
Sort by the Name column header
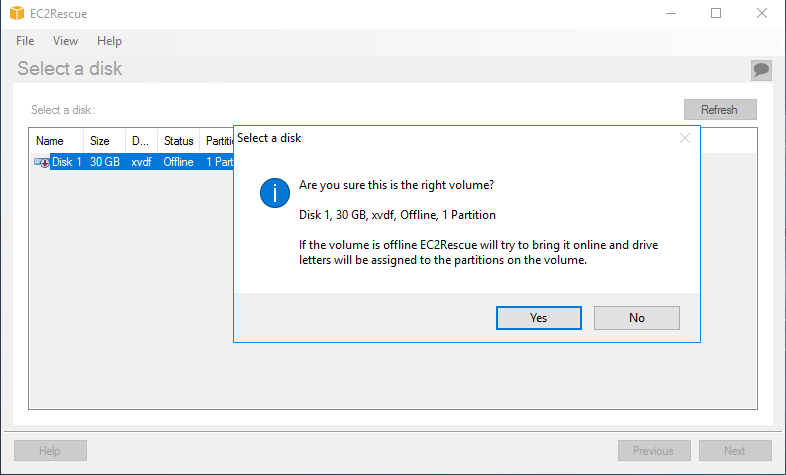click(57, 141)
